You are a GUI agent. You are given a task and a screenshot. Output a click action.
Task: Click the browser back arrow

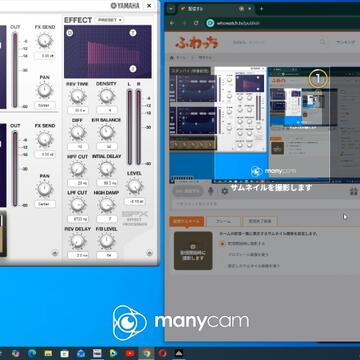172,23
